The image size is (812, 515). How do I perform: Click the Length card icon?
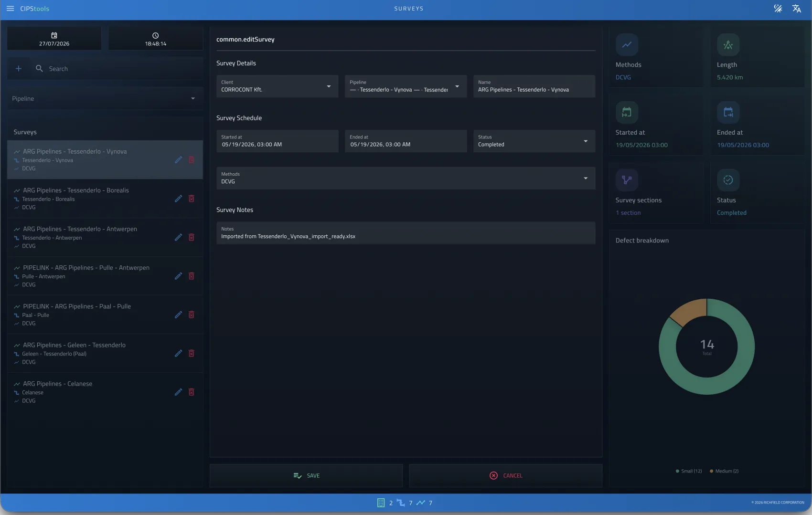click(728, 45)
